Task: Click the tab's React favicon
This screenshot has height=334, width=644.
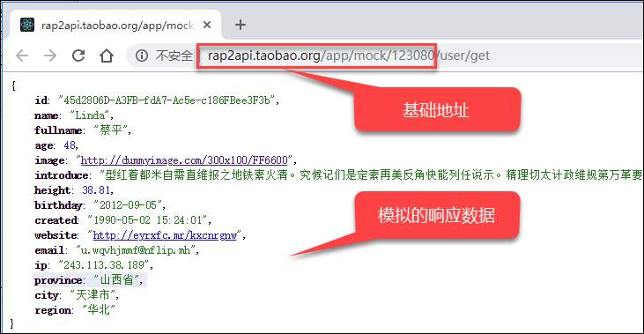Action: tap(27, 25)
